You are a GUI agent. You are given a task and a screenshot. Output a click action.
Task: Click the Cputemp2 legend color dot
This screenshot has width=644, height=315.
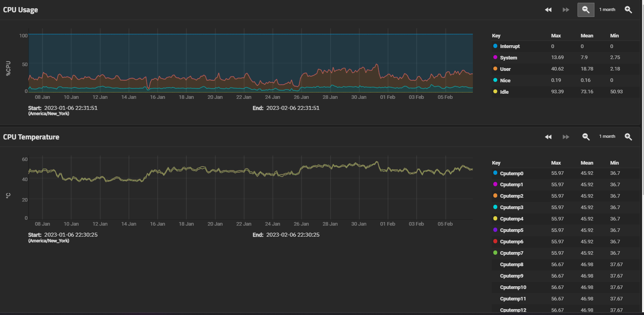tap(495, 196)
